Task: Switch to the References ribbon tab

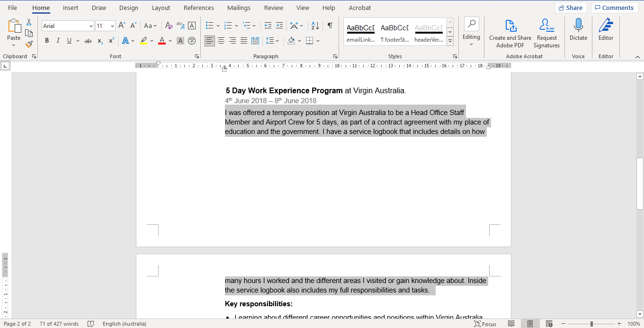Action: click(198, 8)
